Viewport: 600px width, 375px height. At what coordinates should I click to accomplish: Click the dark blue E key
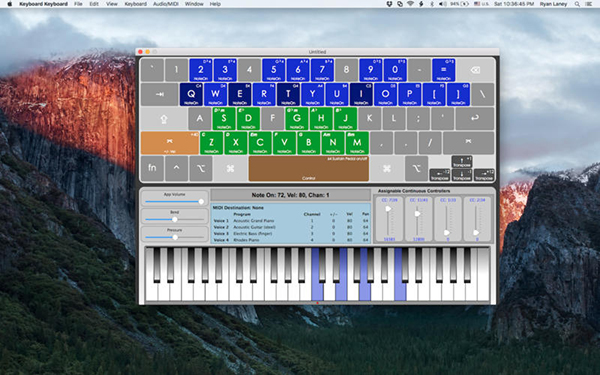click(x=240, y=94)
